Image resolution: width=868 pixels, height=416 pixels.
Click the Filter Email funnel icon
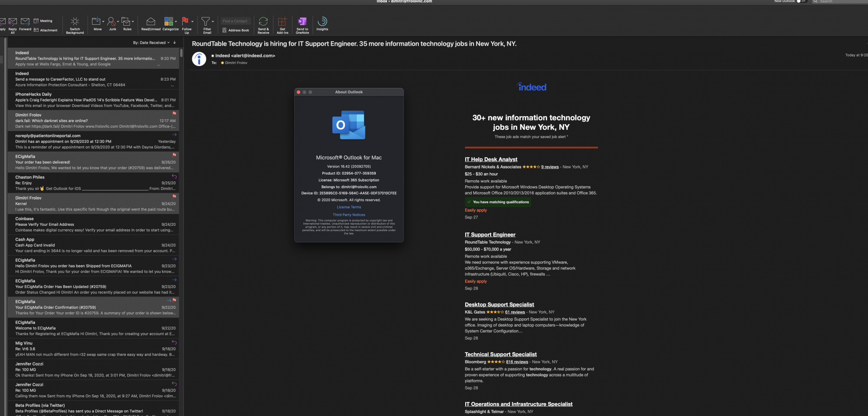[206, 21]
